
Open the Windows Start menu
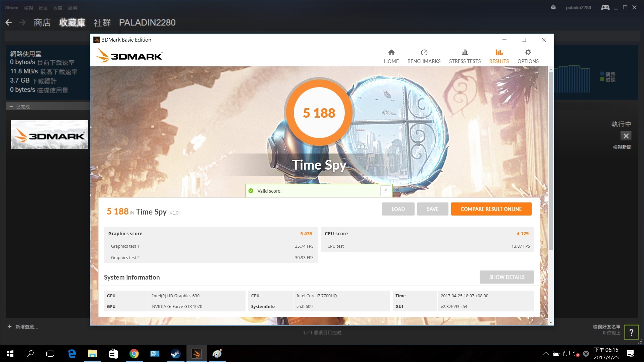pyautogui.click(x=10, y=354)
